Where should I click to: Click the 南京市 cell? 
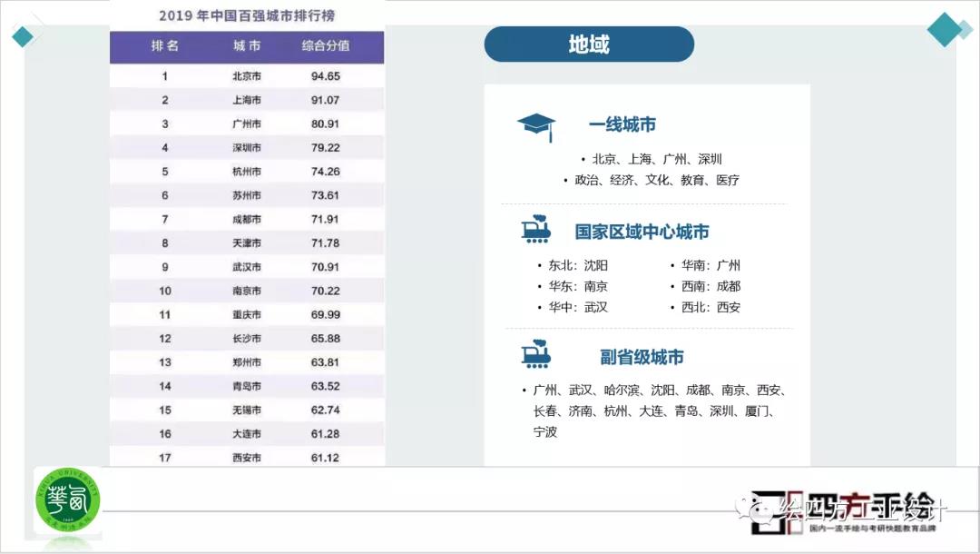point(247,291)
